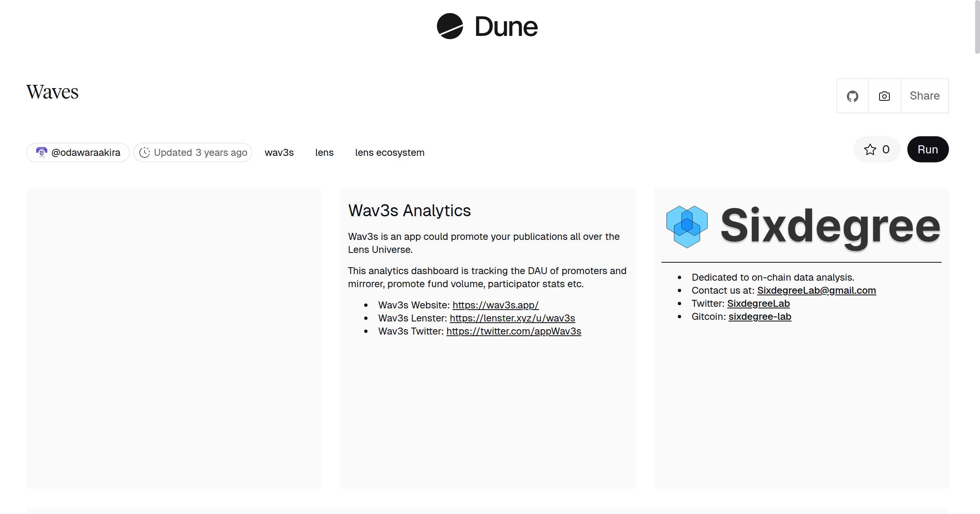Open the twitter.com/appWav3s link
Viewport: 980px width, 514px height.
pyautogui.click(x=513, y=331)
